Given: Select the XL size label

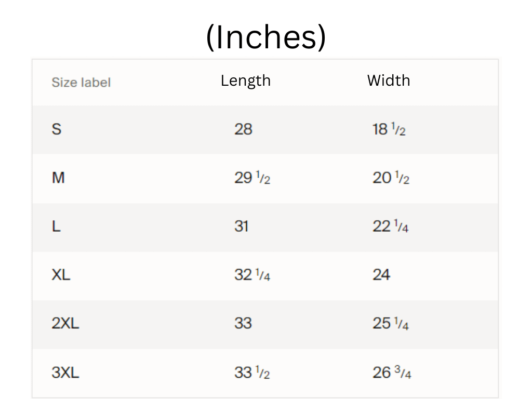Looking at the screenshot, I should point(61,275).
